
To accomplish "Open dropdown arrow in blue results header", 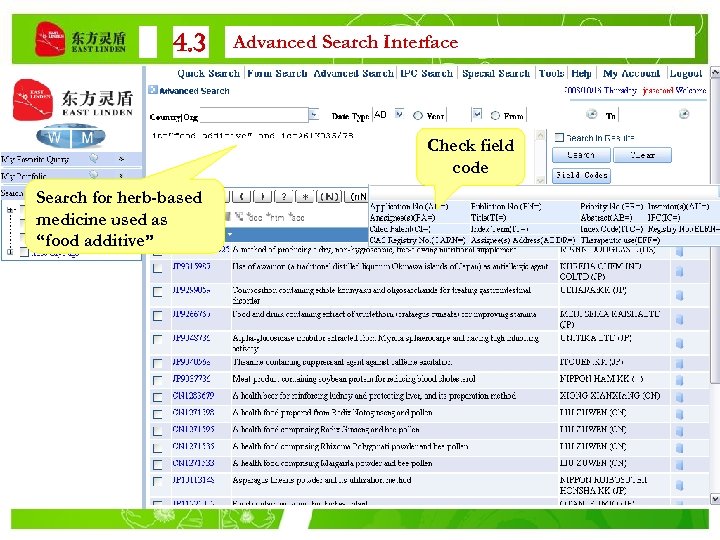I will coord(230,234).
